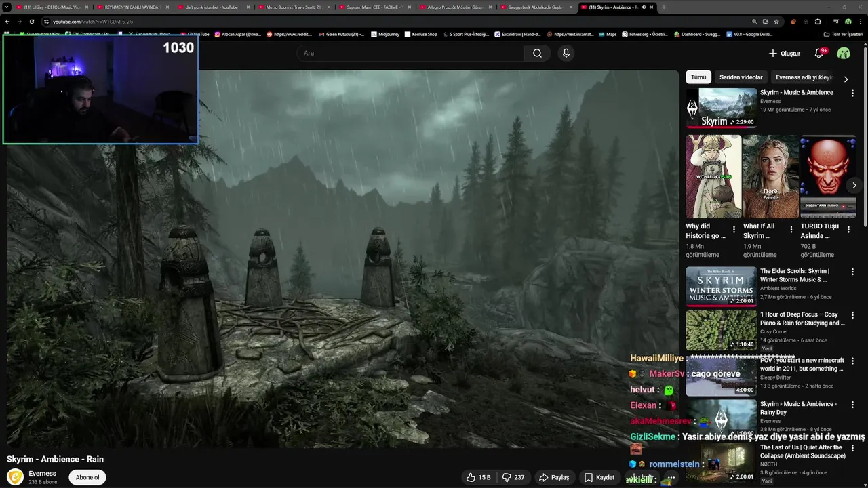Open the Skyrim Winter Storms 2:00:01 thumbnail
The width and height of the screenshot is (868, 488).
click(x=721, y=287)
